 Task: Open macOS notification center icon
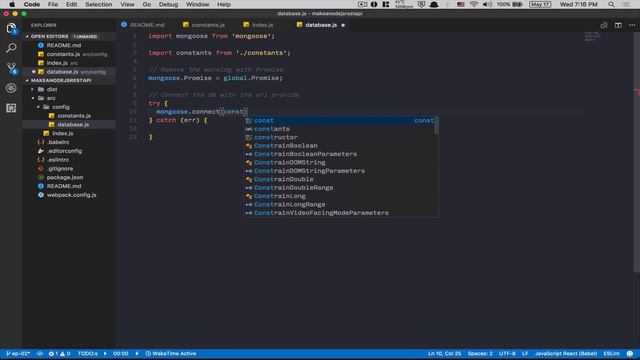626,4
